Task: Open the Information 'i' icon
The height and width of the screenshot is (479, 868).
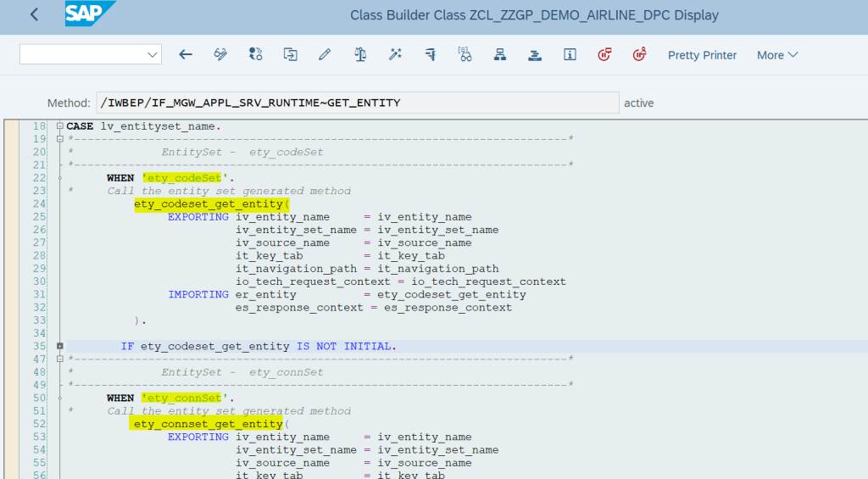Action: pyautogui.click(x=570, y=54)
